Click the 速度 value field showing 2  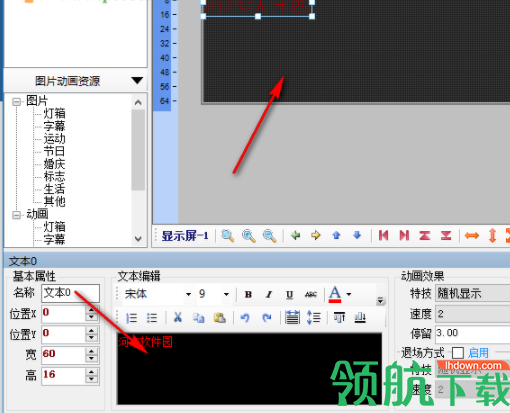473,314
